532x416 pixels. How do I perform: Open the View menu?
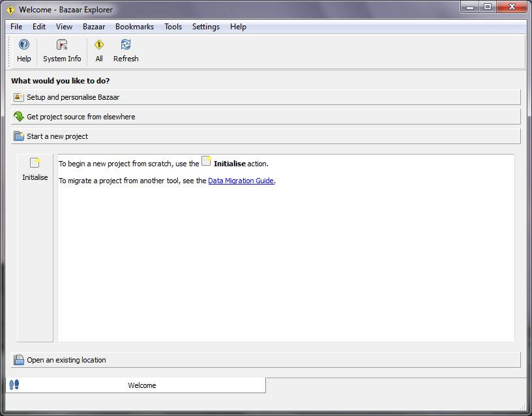pyautogui.click(x=64, y=27)
